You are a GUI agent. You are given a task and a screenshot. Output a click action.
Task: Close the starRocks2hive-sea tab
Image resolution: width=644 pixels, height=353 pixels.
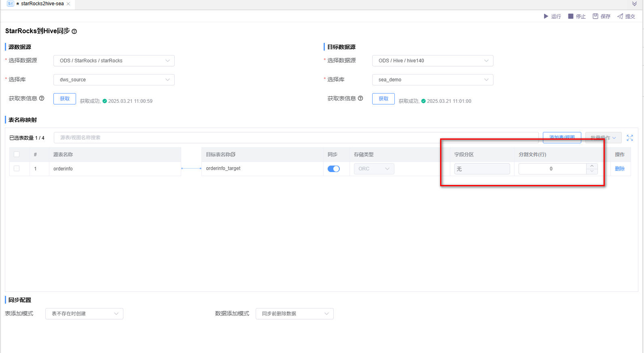68,4
